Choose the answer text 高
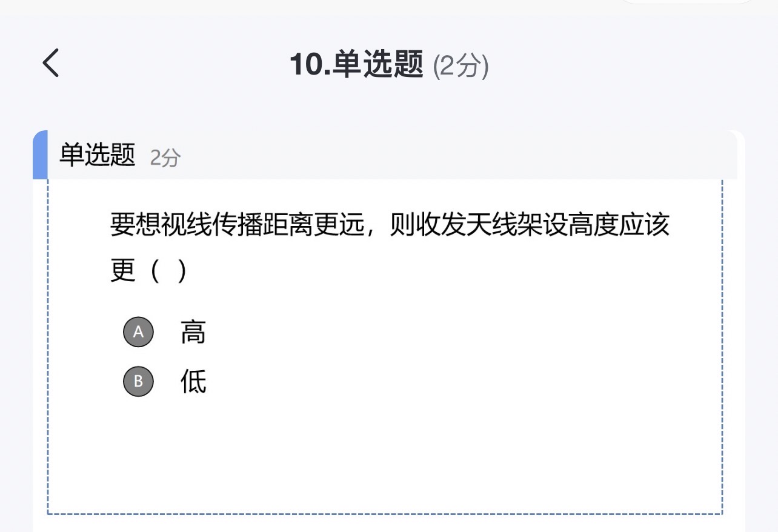Screen dimensions: 778x532 click(x=193, y=332)
